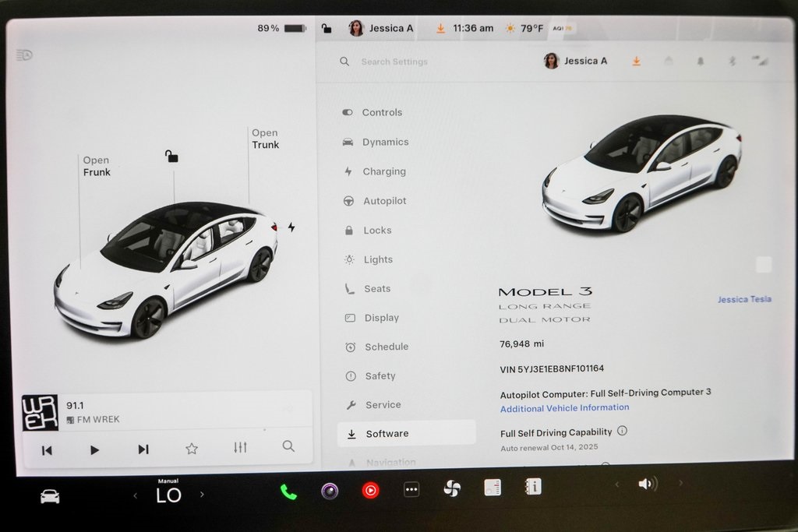Tap the media search magnifier icon
The image size is (798, 532).
tap(288, 446)
